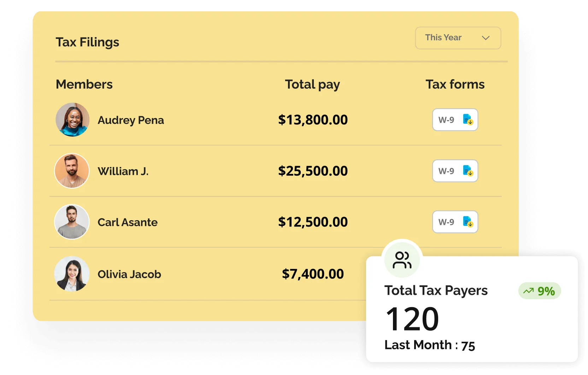Click the 120 tax payers count

coord(412,319)
